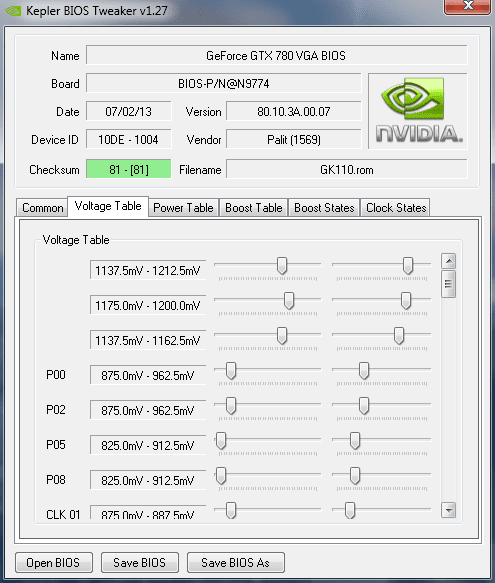Click the Vendor field Palit (1569)

(294, 139)
